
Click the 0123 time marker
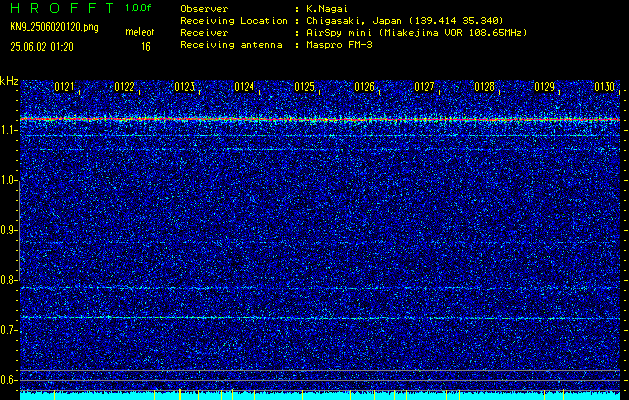[x=185, y=87]
